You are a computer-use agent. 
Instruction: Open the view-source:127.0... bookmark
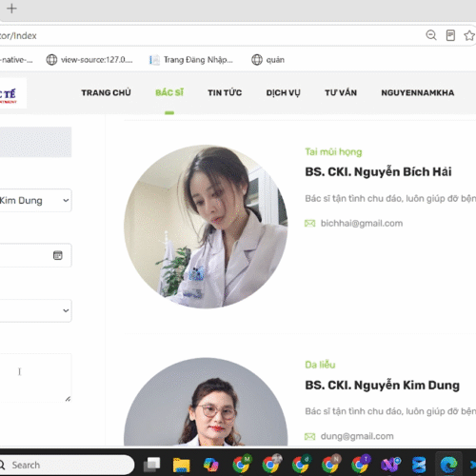89,60
